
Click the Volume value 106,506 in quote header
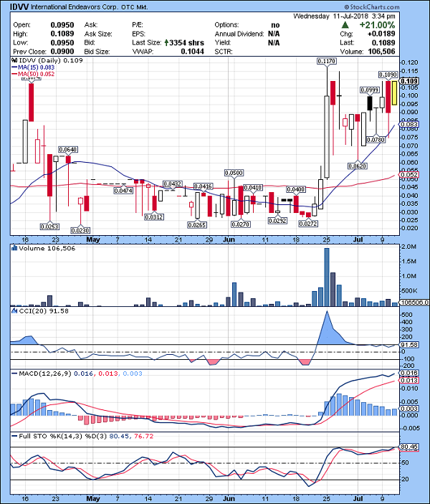point(381,52)
